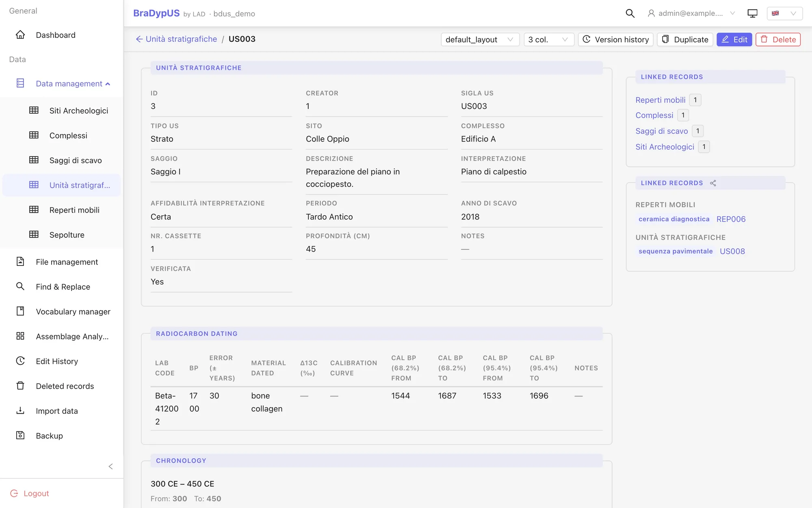Click the share icon beside Linked Records
The height and width of the screenshot is (508, 812).
[x=713, y=183]
